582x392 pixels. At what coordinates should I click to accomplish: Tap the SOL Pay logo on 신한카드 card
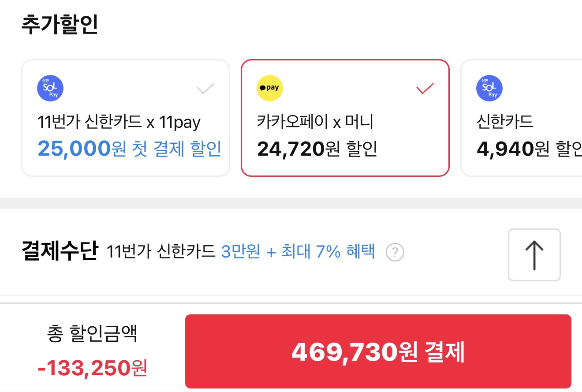point(489,88)
